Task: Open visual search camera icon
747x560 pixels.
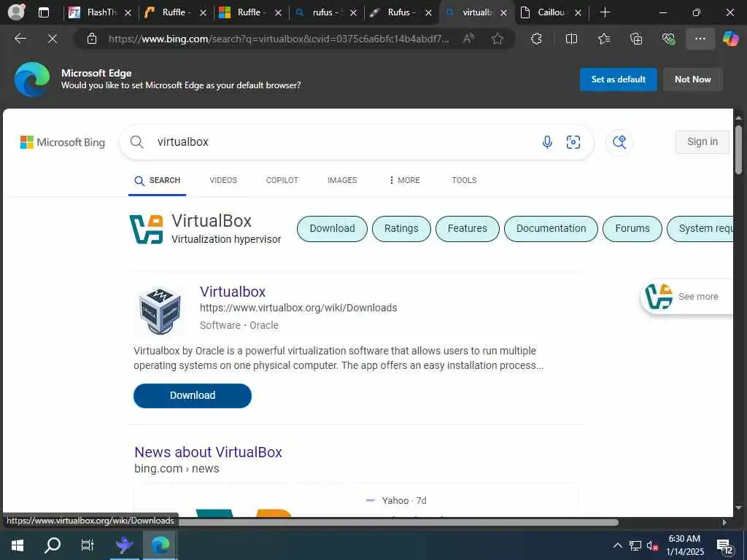Action: tap(573, 142)
